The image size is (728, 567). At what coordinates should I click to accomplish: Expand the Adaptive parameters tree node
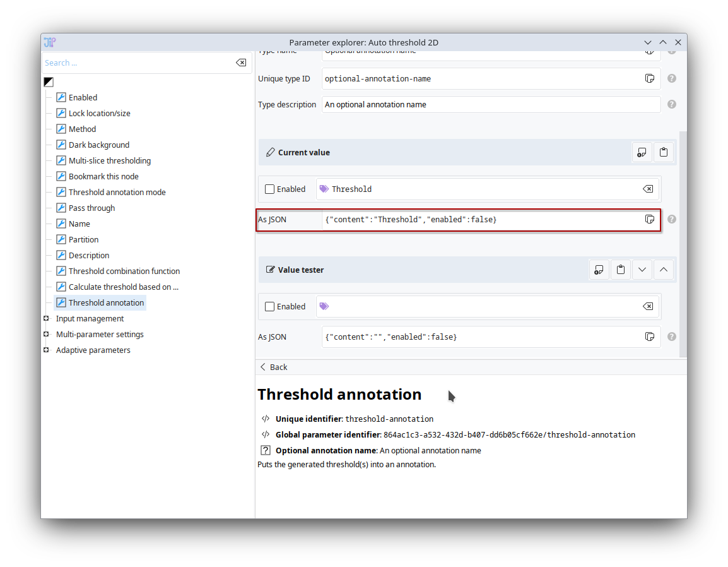pyautogui.click(x=46, y=350)
